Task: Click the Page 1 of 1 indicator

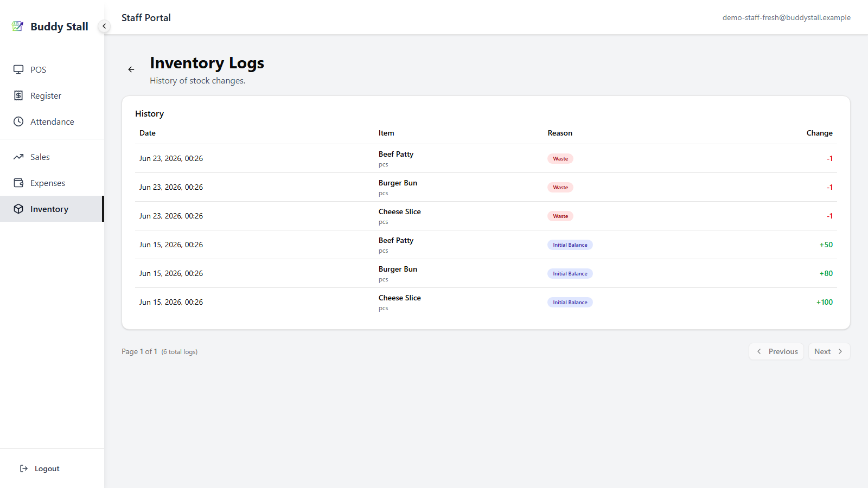Action: point(139,351)
